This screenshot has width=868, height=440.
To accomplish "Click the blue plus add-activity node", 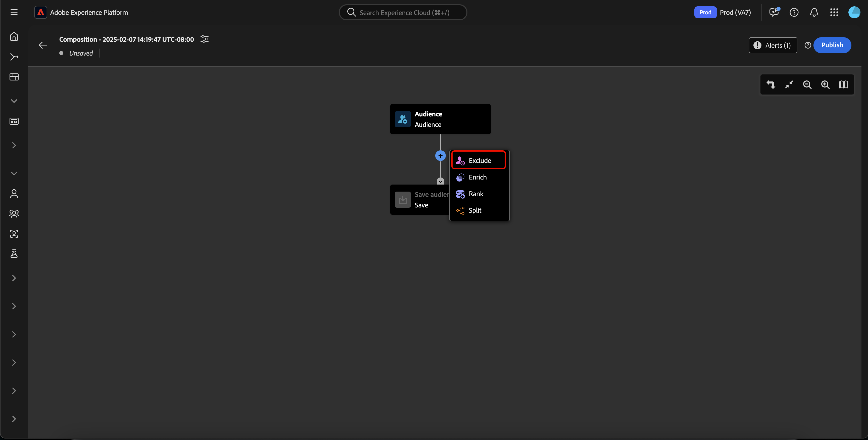I will (440, 156).
